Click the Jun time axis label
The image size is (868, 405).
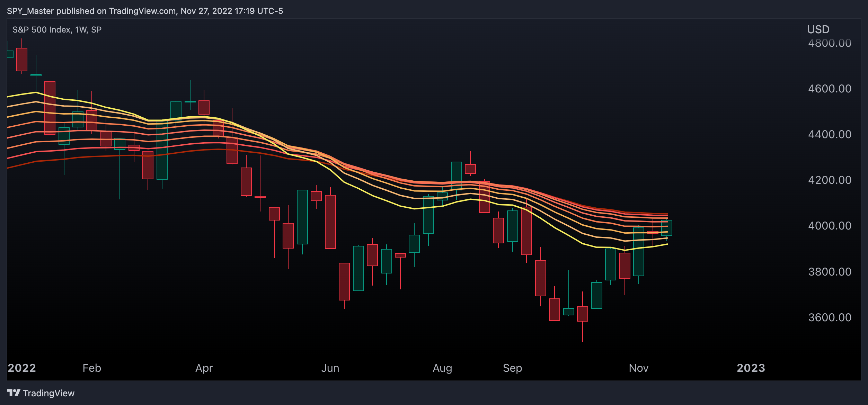330,368
